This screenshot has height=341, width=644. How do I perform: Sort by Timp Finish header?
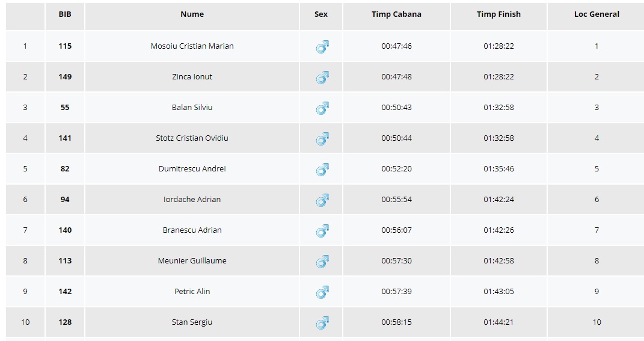(x=498, y=14)
